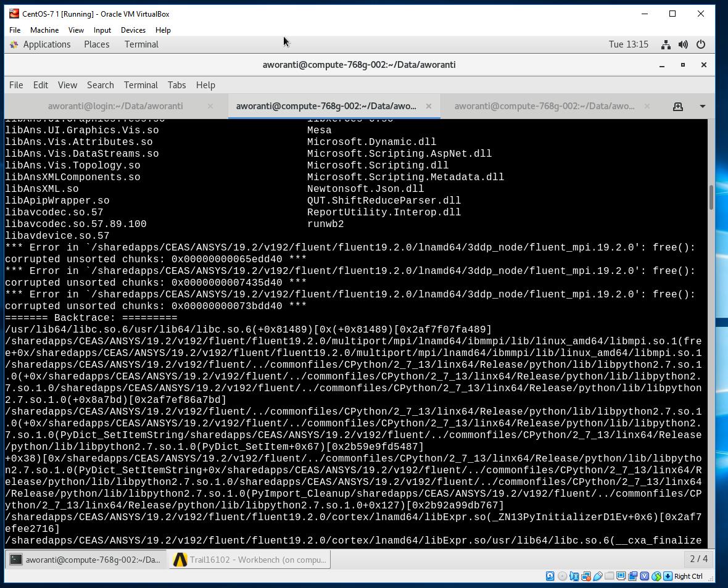This screenshot has height=588, width=728.
Task: Close the third compute-768g-002 terminal tab
Action: coord(647,106)
